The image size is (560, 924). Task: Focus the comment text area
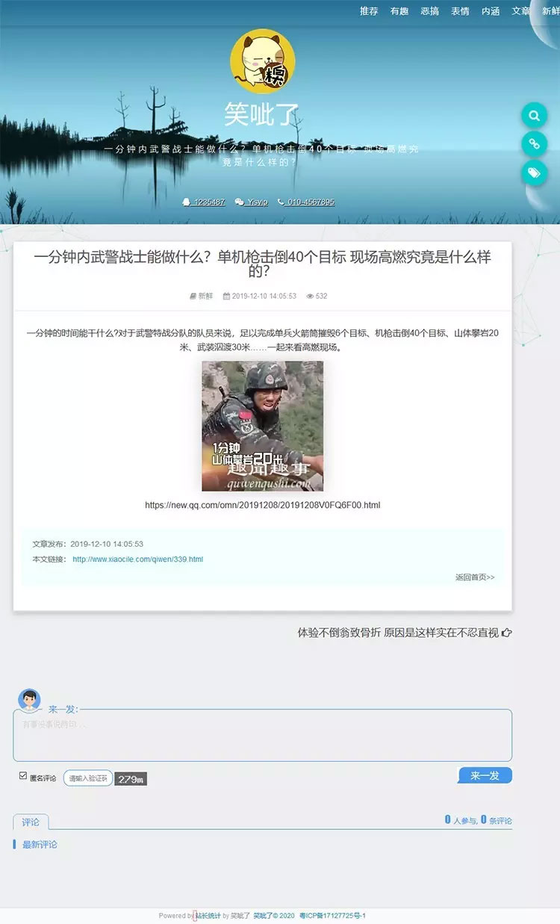(263, 735)
